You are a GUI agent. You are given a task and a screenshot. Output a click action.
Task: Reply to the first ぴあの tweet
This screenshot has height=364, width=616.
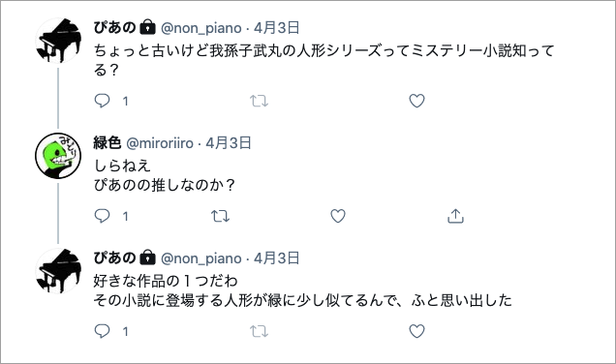(x=102, y=101)
